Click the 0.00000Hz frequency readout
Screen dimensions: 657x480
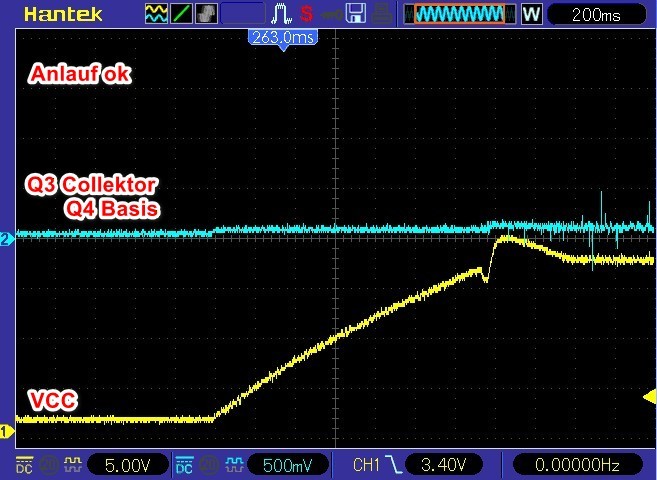(577, 464)
